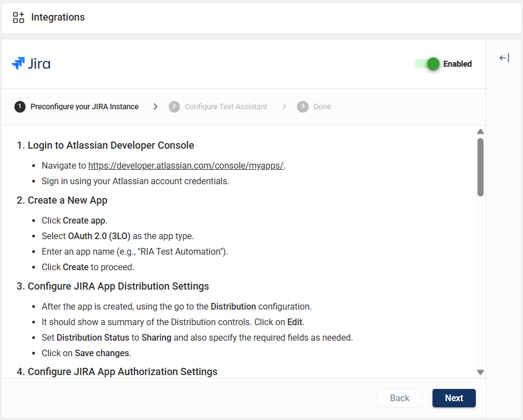Select the step 2 numbered circle
This screenshot has height=420, width=523.
tap(174, 107)
